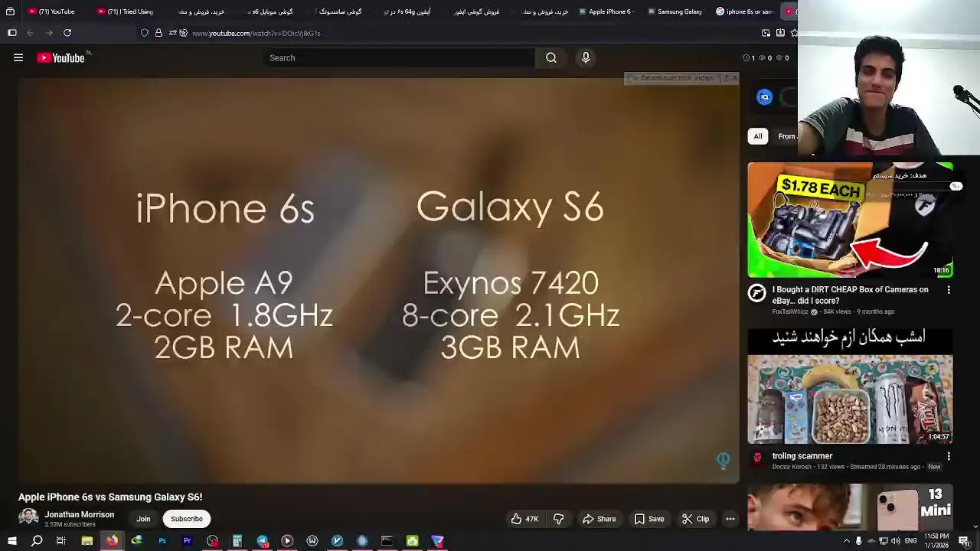
Task: Switch to the 'iphone 6s or sam' tab
Action: tap(744, 11)
